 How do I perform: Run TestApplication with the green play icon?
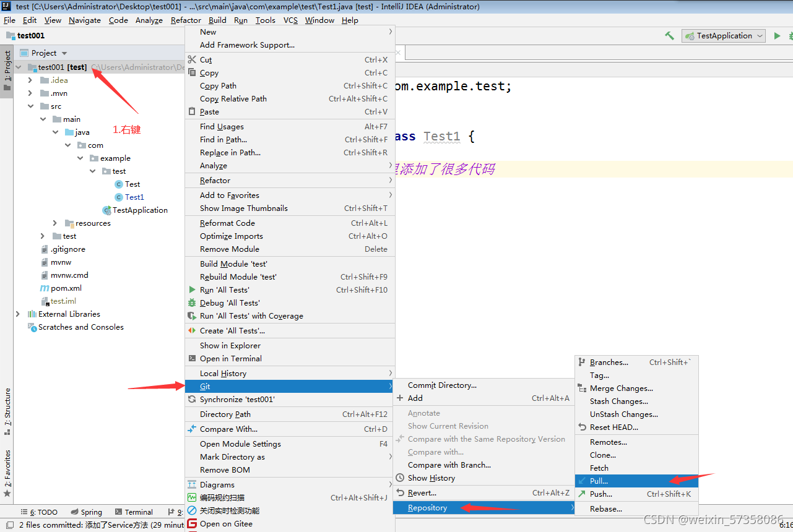click(777, 36)
